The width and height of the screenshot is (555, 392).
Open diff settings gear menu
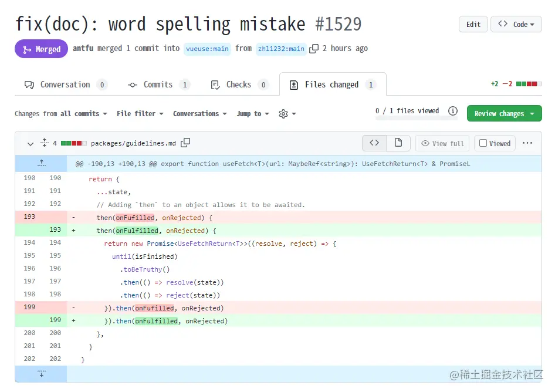287,114
